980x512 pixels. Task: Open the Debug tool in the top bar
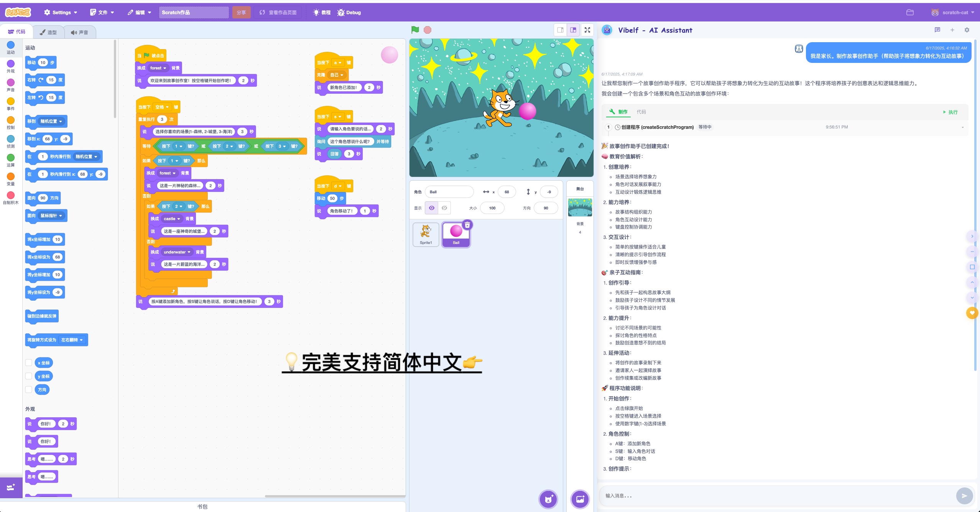point(348,12)
